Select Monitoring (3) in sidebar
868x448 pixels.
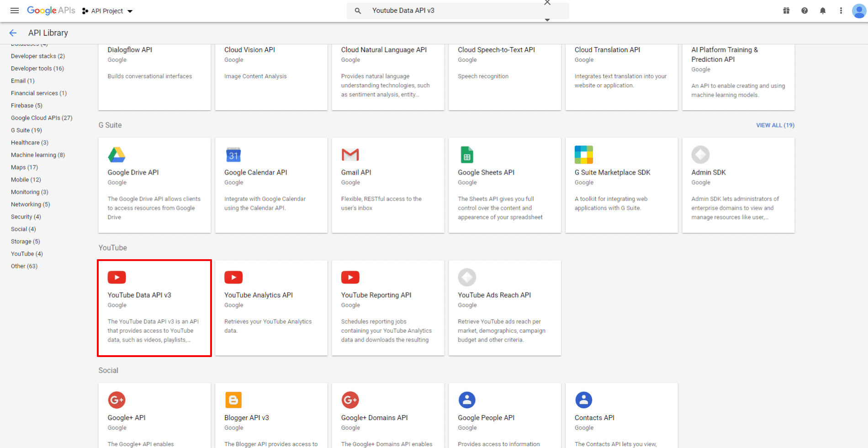coord(30,192)
